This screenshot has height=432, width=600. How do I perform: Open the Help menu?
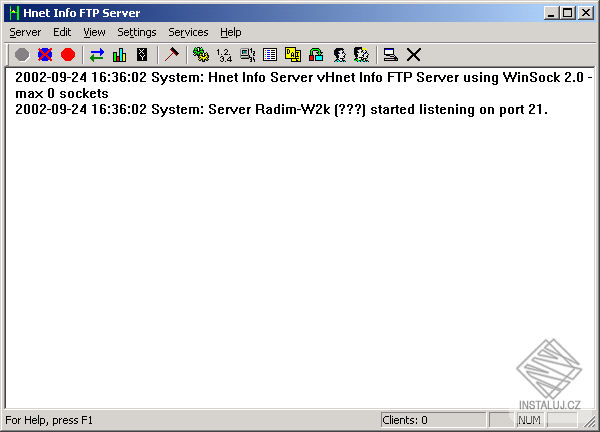point(231,32)
